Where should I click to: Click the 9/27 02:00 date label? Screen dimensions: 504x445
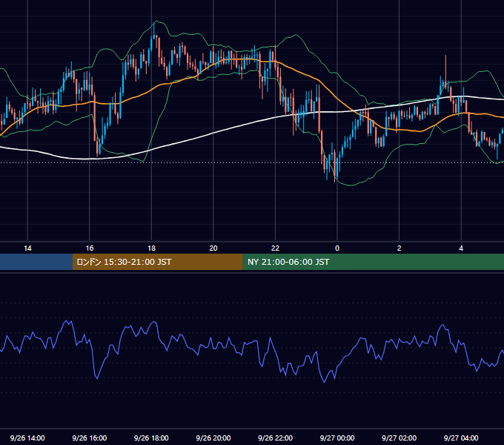coord(399,438)
